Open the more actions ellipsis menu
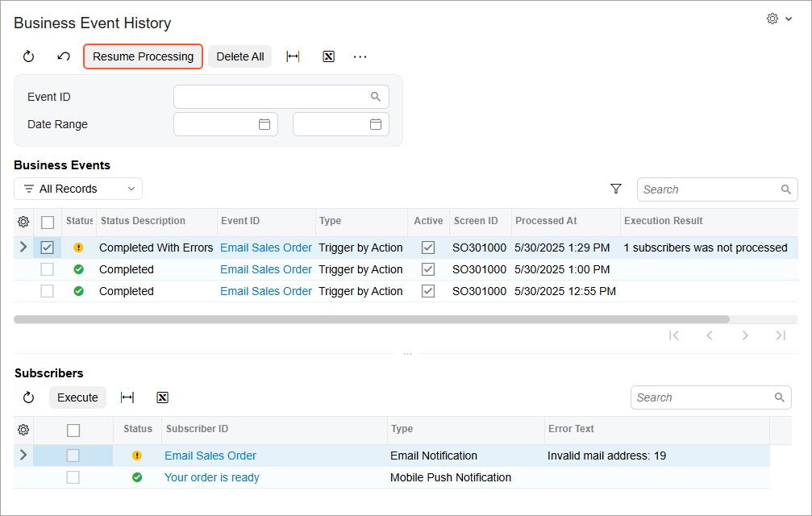This screenshot has width=812, height=516. (360, 56)
